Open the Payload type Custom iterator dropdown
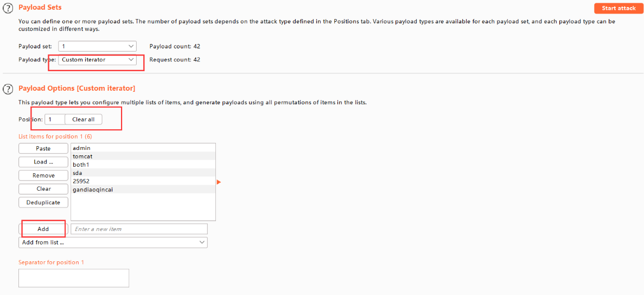Image resolution: width=644 pixels, height=295 pixels. click(x=98, y=60)
